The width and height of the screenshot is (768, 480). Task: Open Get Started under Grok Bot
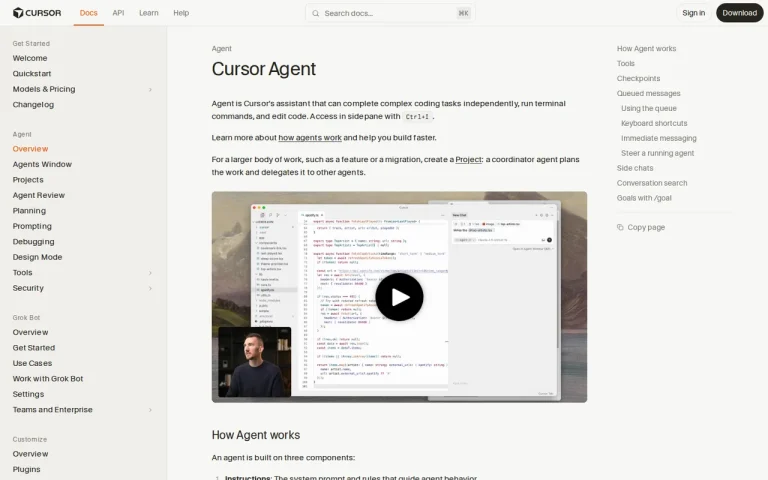[x=34, y=348]
